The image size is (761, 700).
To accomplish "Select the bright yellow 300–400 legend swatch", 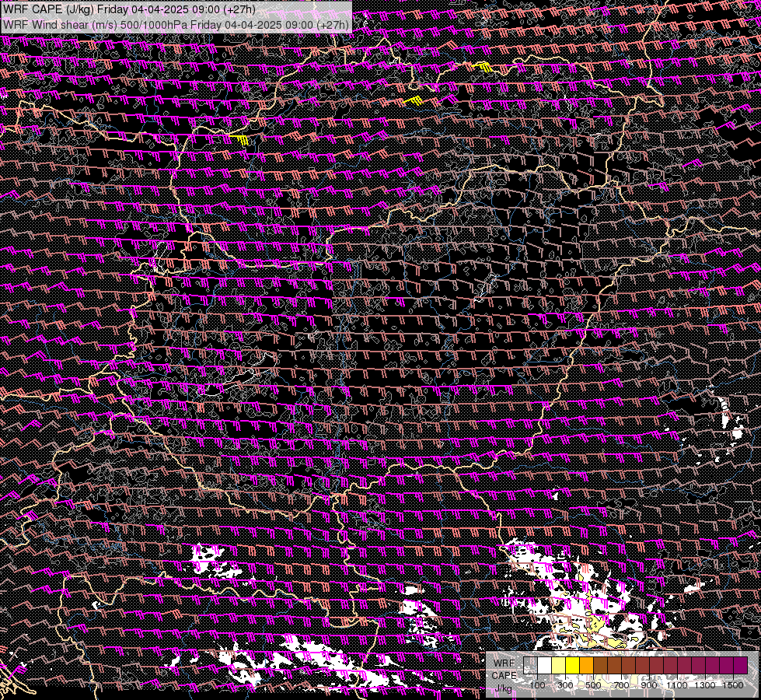I will pyautogui.click(x=573, y=665).
